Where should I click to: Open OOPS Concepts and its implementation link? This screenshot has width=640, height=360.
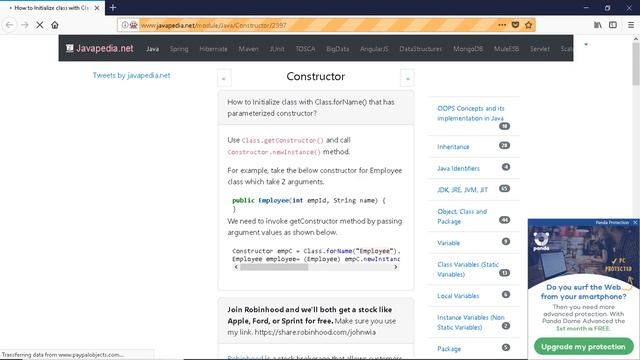pyautogui.click(x=471, y=113)
